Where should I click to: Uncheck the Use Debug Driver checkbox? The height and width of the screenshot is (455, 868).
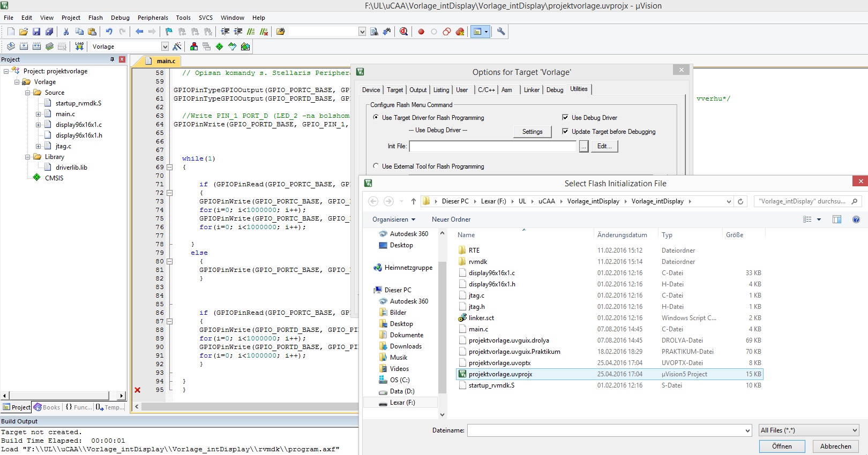pos(565,118)
